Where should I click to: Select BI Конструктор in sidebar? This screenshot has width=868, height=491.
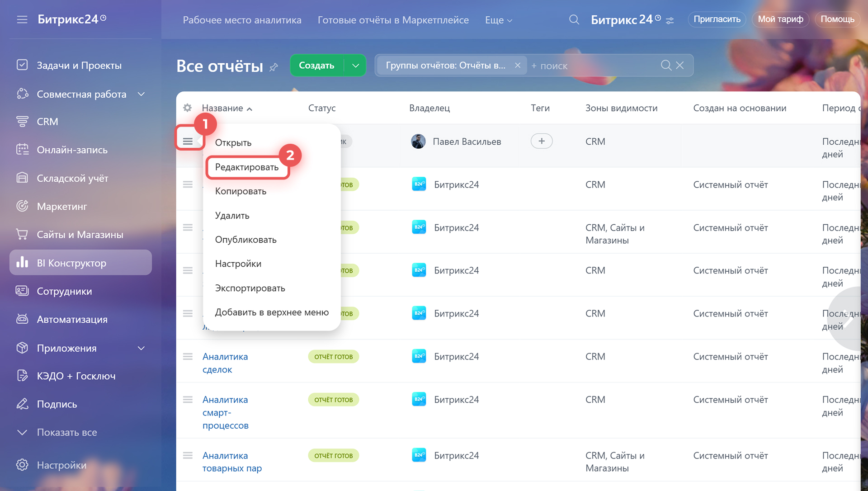(x=80, y=263)
